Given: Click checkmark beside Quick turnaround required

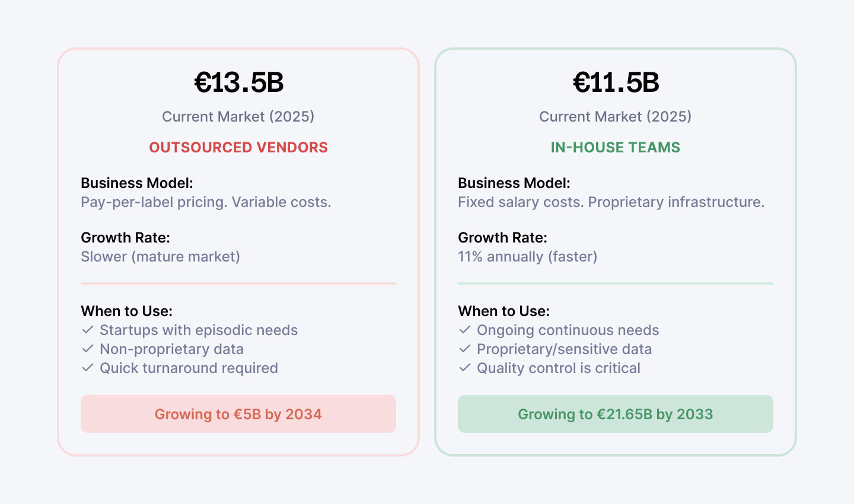Looking at the screenshot, I should [x=88, y=368].
